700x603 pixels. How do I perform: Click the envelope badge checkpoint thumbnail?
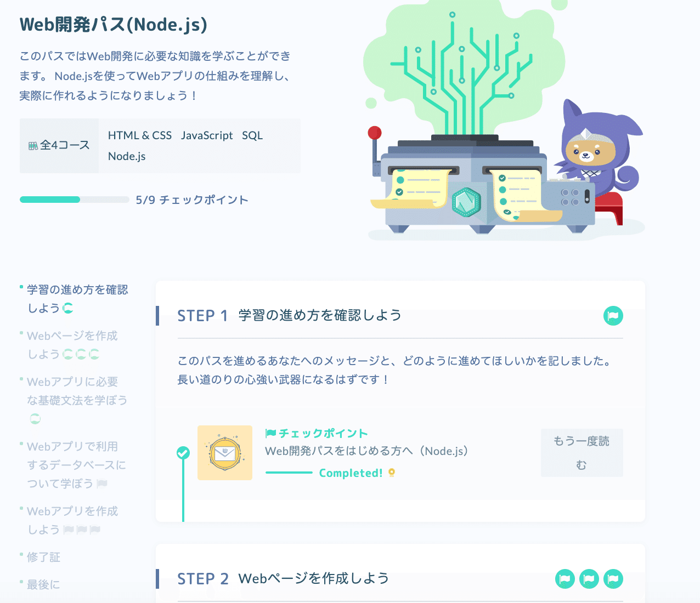pyautogui.click(x=225, y=453)
